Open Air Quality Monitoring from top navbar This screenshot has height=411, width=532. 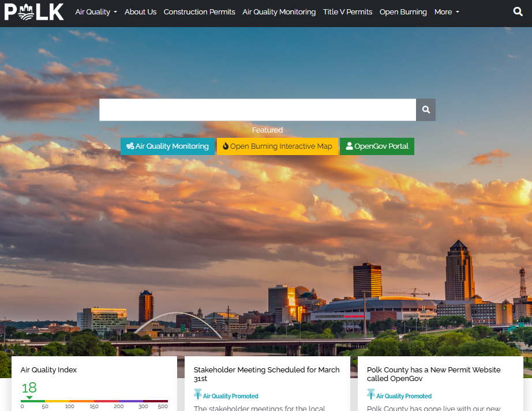coord(279,12)
